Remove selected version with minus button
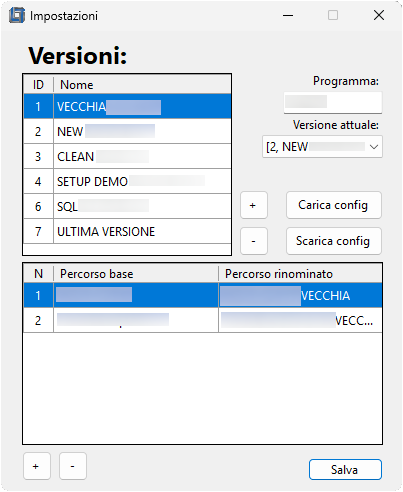This screenshot has width=403, height=492. (254, 241)
